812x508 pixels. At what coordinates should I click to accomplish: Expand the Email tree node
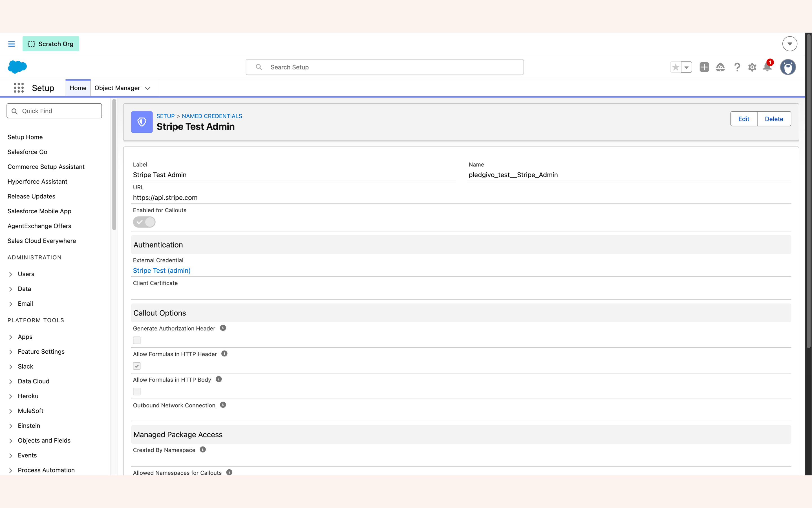(11, 304)
